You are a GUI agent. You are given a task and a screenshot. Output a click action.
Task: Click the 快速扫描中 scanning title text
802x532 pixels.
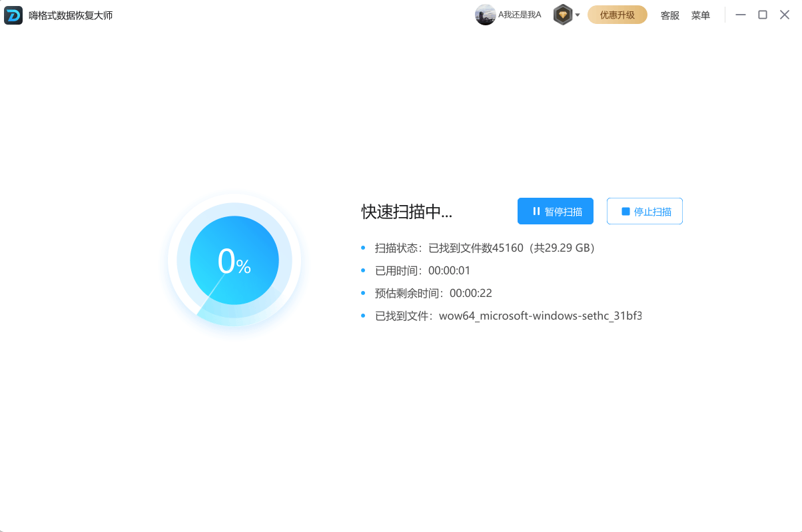click(x=406, y=211)
